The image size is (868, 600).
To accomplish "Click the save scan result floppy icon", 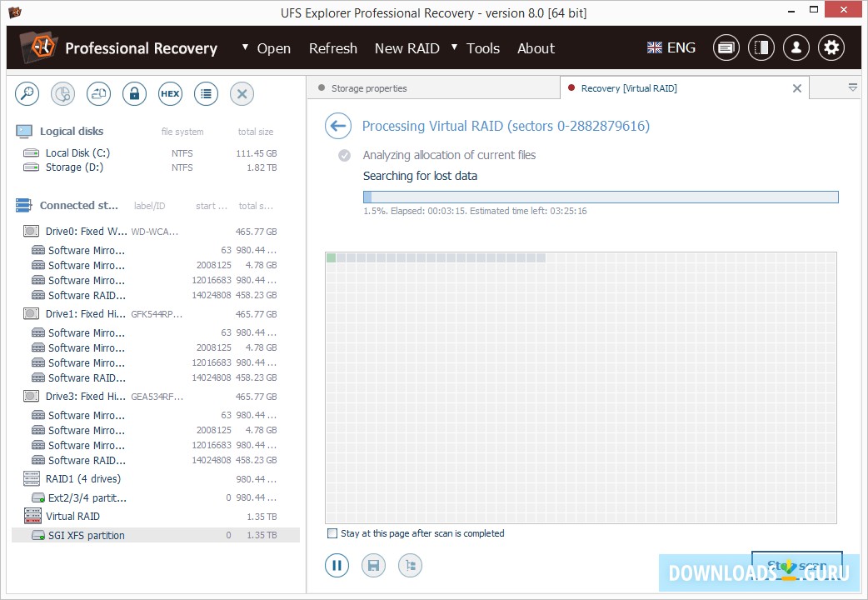I will point(374,566).
